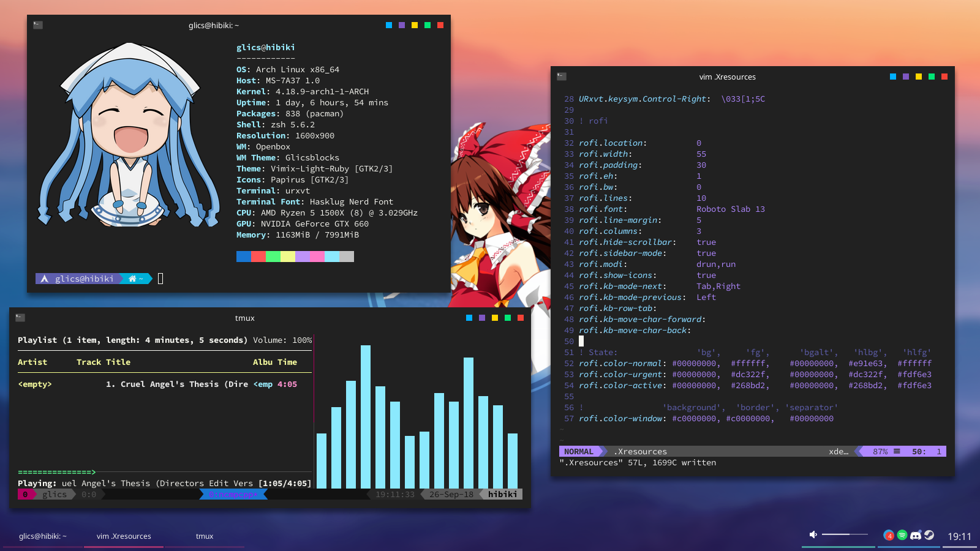This screenshot has width=980, height=551.
Task: Click the green square button in vim window titlebar
Action: pyautogui.click(x=932, y=77)
